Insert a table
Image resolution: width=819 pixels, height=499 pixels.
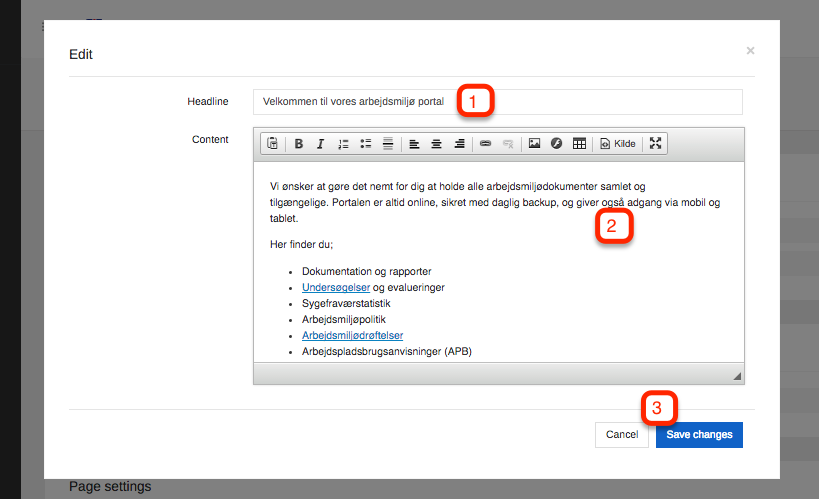(x=579, y=143)
